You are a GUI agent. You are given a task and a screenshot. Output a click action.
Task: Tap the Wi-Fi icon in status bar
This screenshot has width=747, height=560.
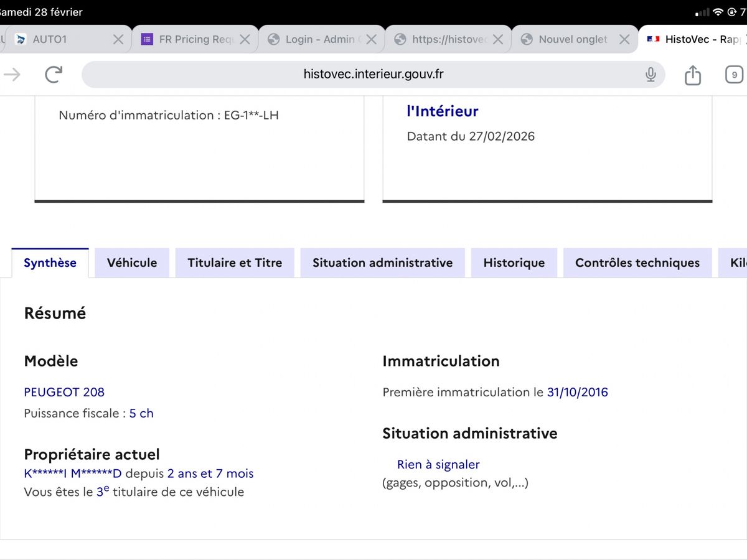718,12
